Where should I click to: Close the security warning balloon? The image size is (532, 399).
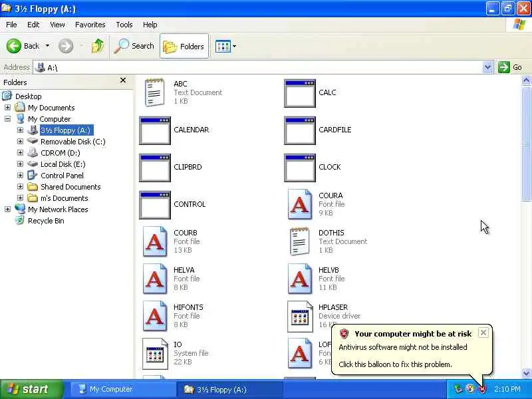tap(483, 332)
